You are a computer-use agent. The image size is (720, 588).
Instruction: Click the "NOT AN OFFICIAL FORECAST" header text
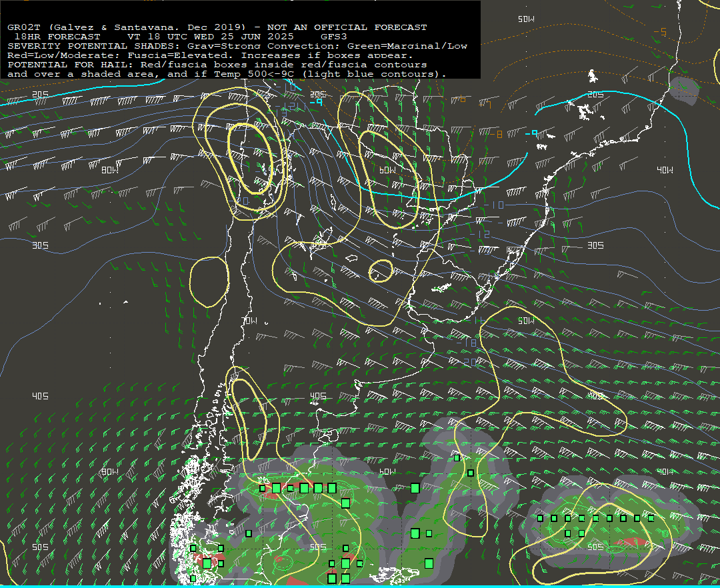click(x=347, y=27)
